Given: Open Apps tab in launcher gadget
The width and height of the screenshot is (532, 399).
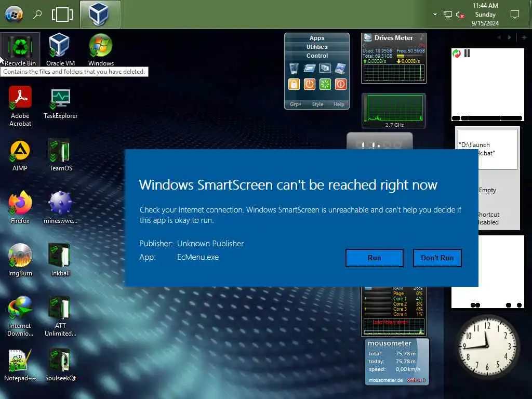Looking at the screenshot, I should pyautogui.click(x=316, y=38).
